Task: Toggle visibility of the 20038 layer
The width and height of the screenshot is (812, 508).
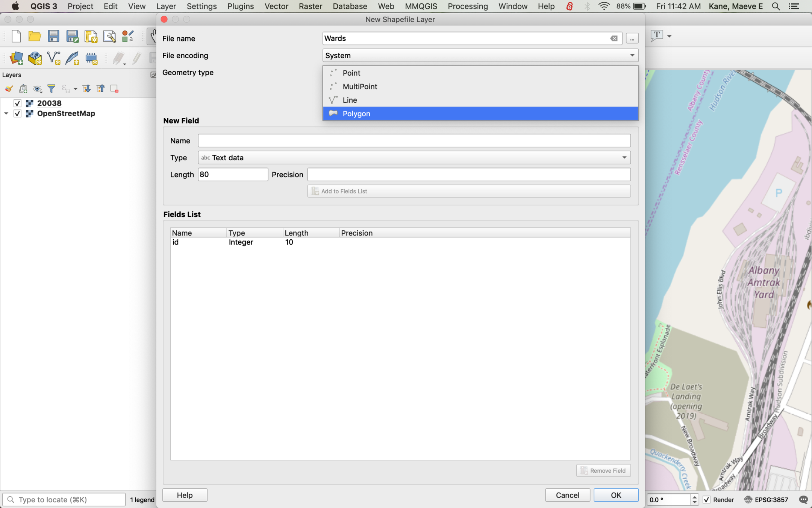Action: pos(17,103)
